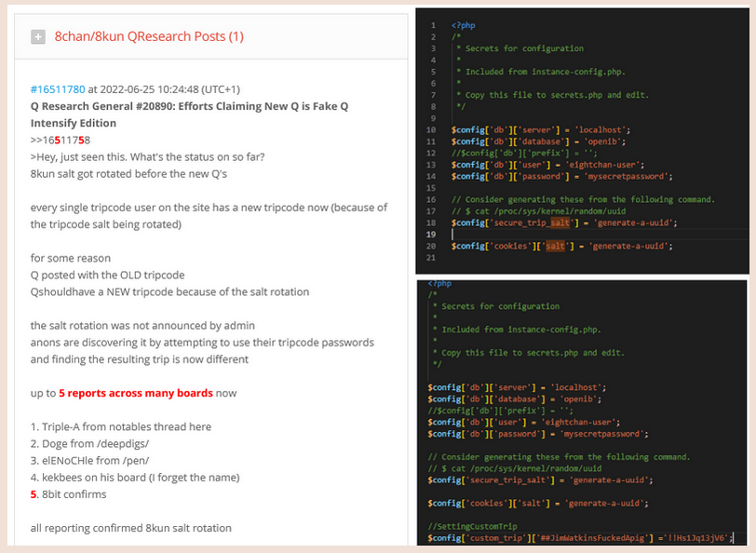Click the 'cat /proc/sys/kernel/random/uuid' comment, top code
The image size is (756, 553).
coord(550,210)
